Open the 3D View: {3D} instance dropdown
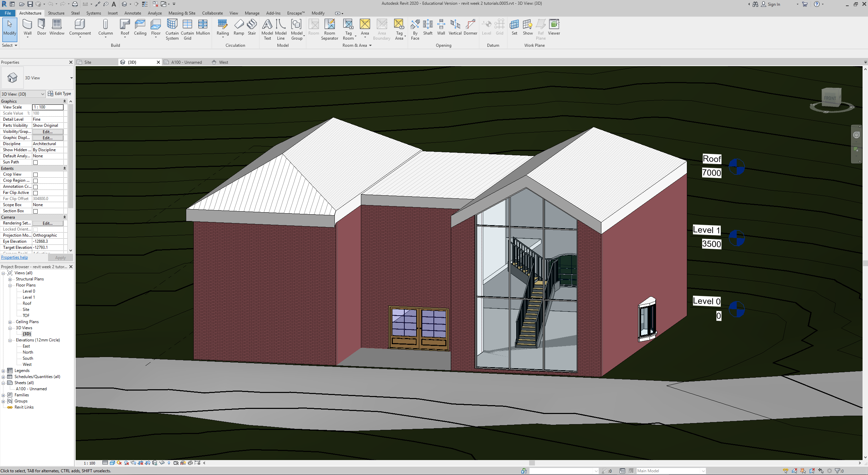The height and width of the screenshot is (475, 868). click(23, 94)
